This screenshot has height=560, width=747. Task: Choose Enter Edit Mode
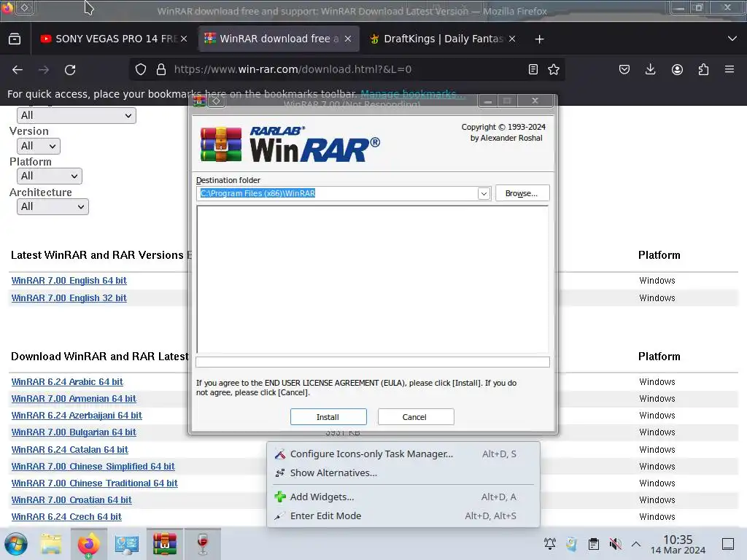403,516
